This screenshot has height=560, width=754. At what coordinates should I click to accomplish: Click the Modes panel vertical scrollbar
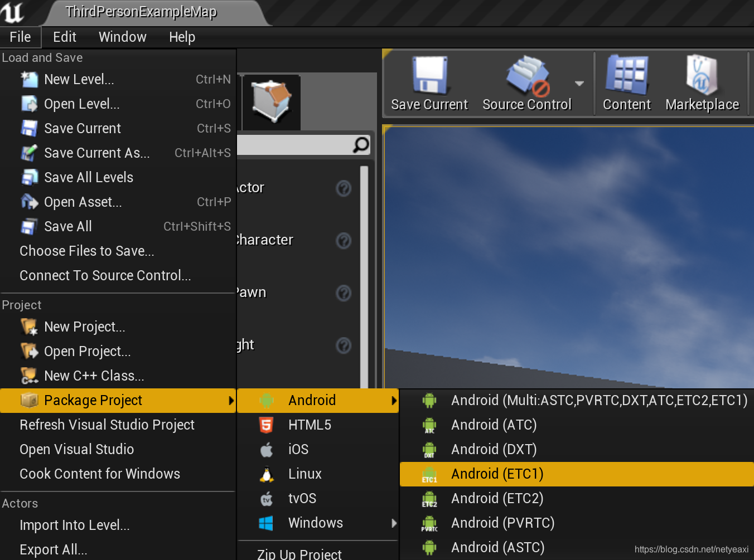pyautogui.click(x=364, y=276)
